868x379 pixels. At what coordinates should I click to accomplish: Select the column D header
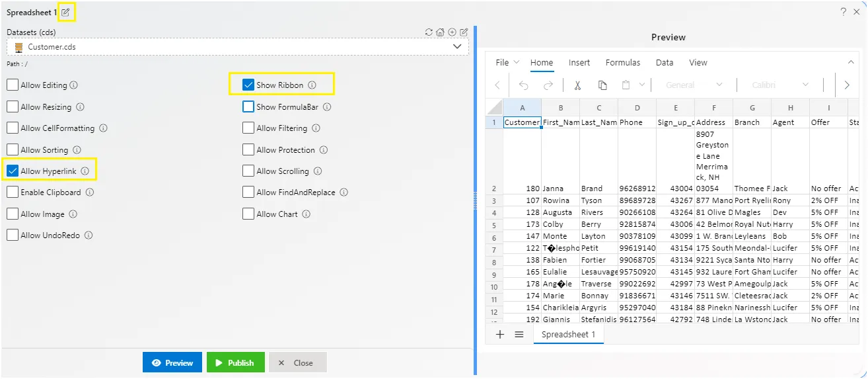pyautogui.click(x=637, y=108)
